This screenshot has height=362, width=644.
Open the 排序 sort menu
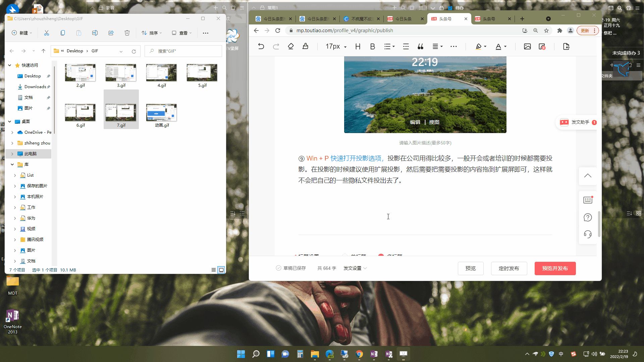click(152, 33)
